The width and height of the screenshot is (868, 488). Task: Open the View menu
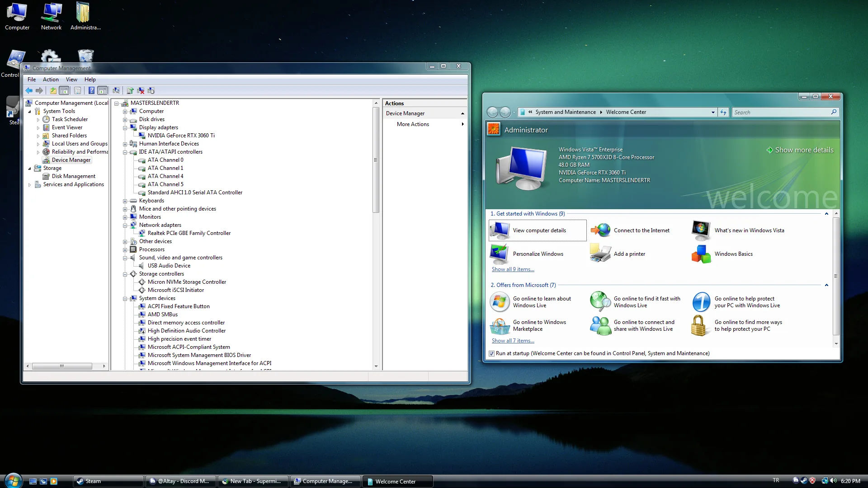coord(71,80)
